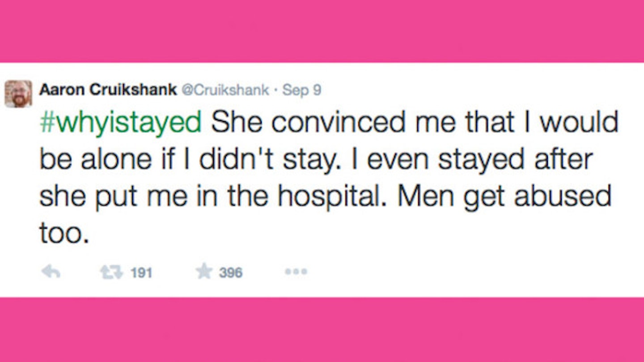The width and height of the screenshot is (644, 362).
Task: Click the empty space right of the dots
Action: [474, 272]
